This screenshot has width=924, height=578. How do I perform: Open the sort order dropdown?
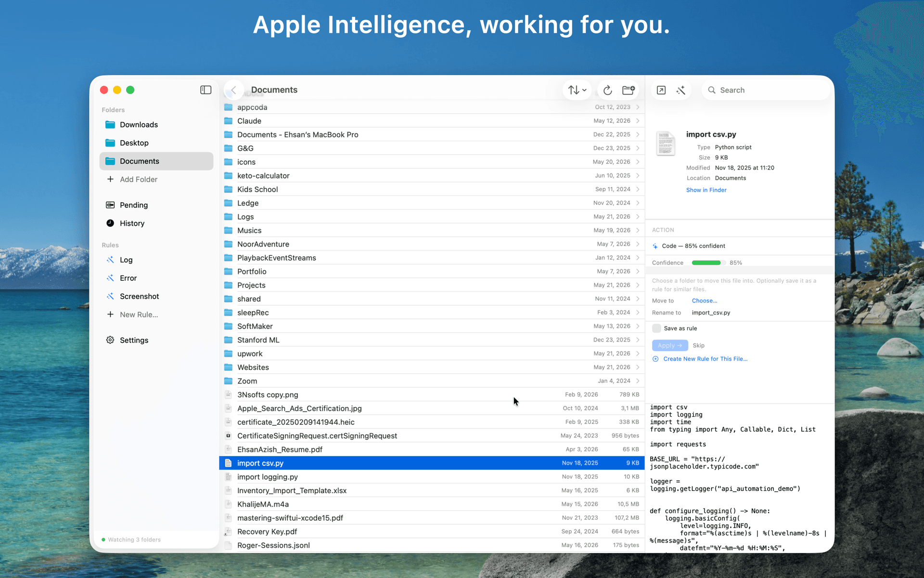tap(577, 90)
